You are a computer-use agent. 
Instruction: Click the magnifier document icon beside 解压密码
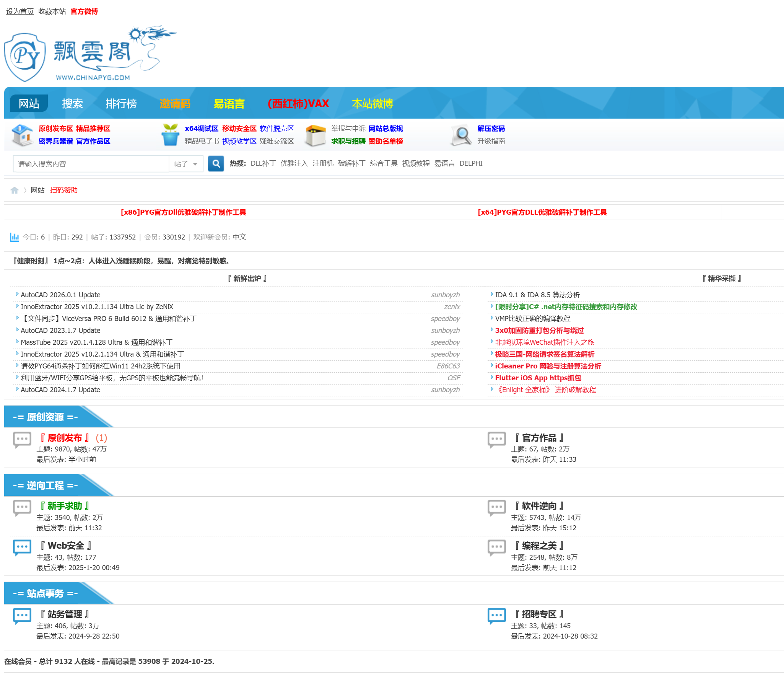461,135
